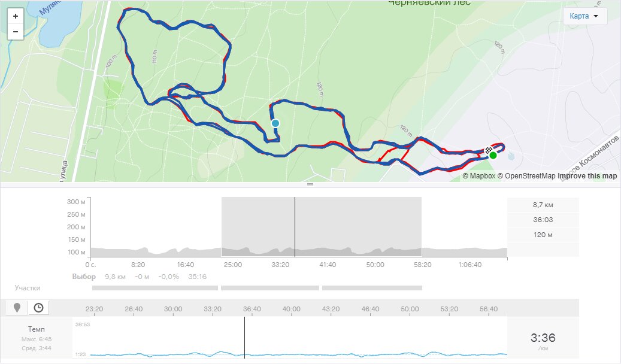
Task: Grab the map/chart resize handle
Action: tap(310, 185)
